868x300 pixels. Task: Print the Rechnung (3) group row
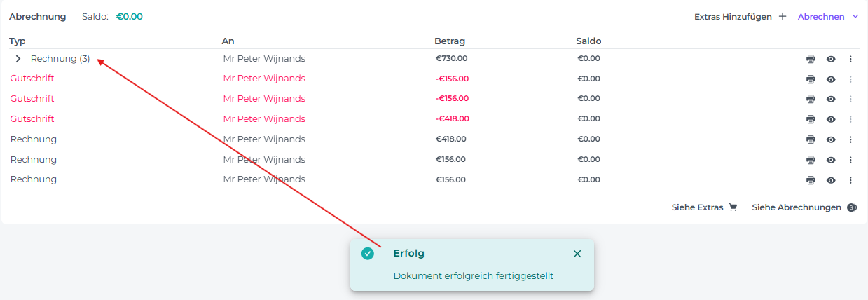point(811,60)
